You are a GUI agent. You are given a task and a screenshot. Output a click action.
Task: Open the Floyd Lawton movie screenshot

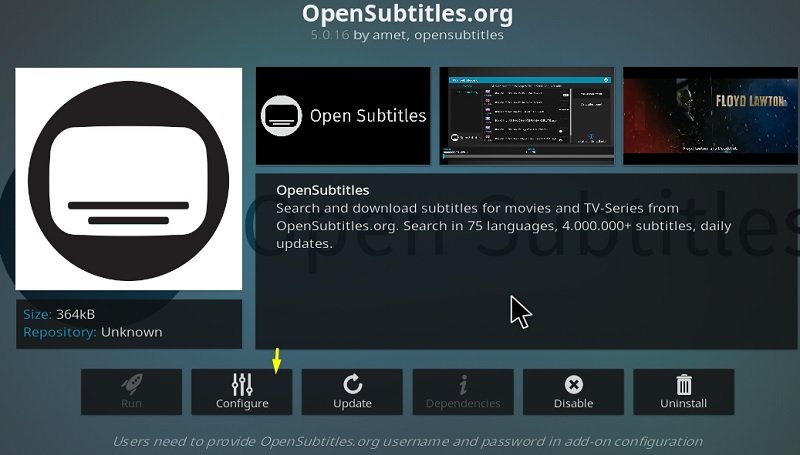pos(711,116)
